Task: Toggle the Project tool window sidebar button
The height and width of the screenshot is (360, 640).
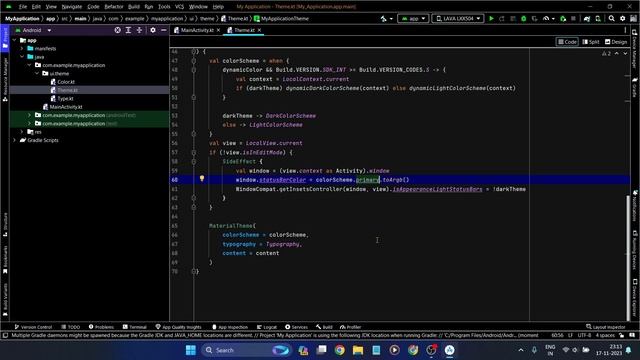Action: [5, 38]
